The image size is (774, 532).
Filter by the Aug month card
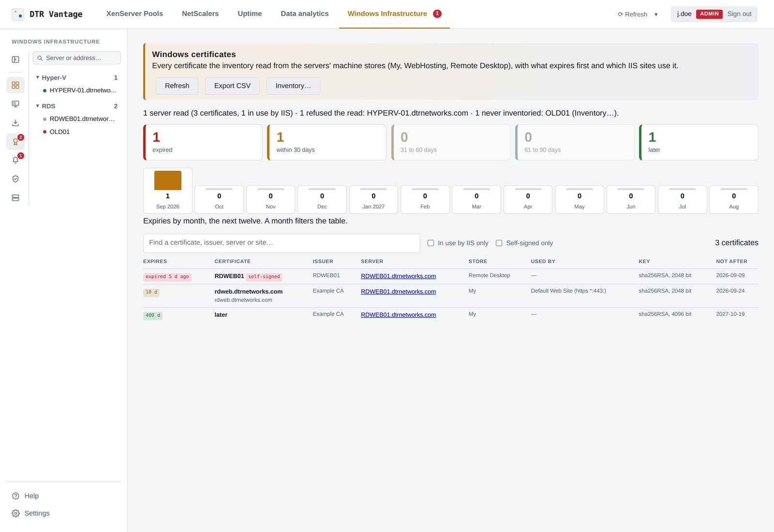pyautogui.click(x=734, y=199)
